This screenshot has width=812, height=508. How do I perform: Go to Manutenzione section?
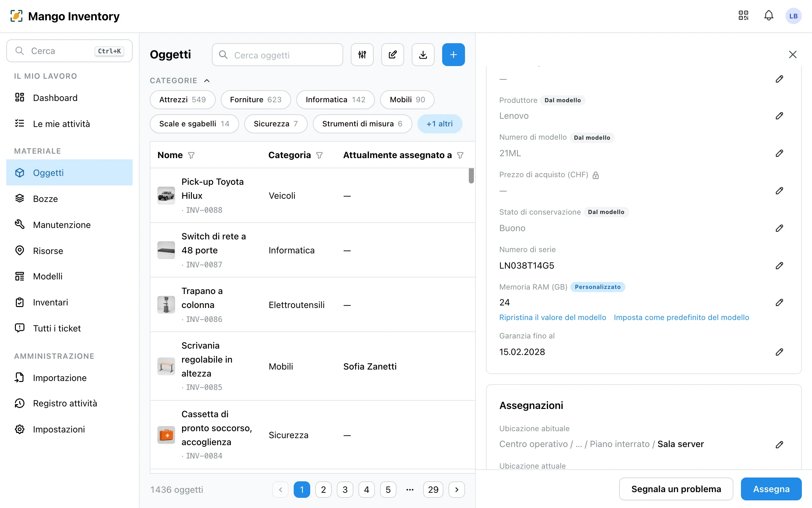coord(69,225)
